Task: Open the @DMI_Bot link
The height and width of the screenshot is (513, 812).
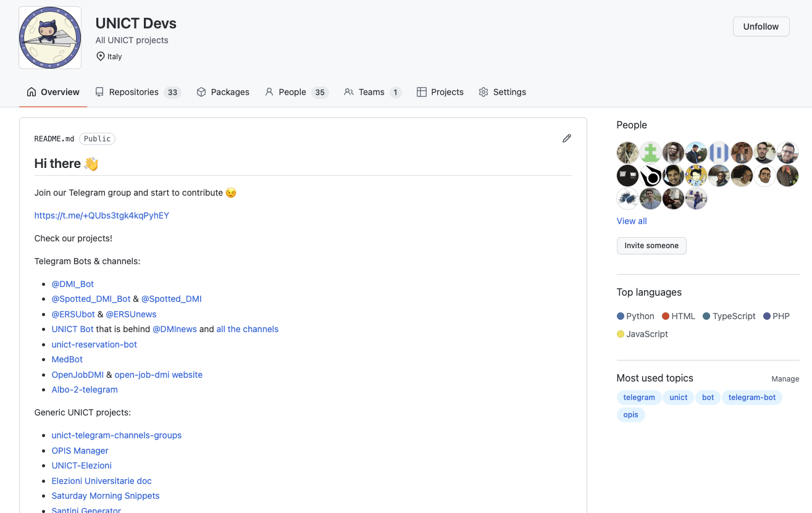Action: click(73, 284)
